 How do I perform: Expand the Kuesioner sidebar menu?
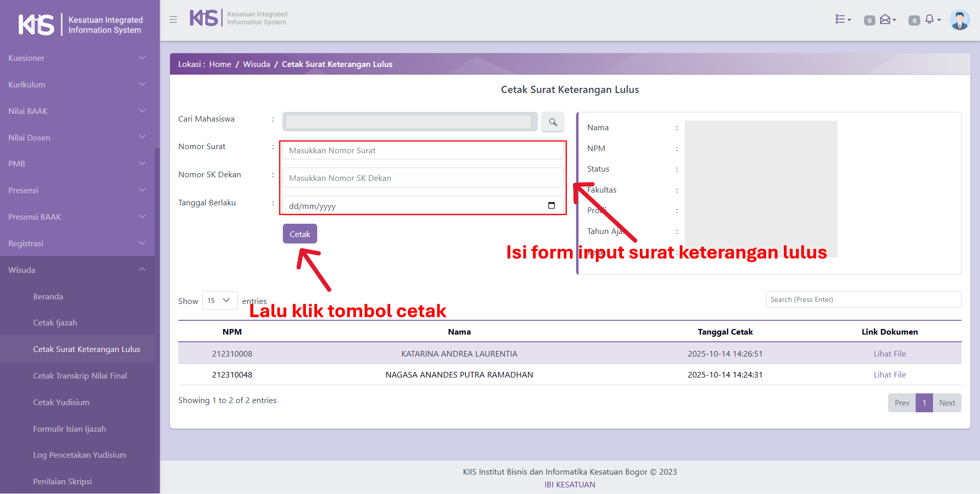point(77,58)
